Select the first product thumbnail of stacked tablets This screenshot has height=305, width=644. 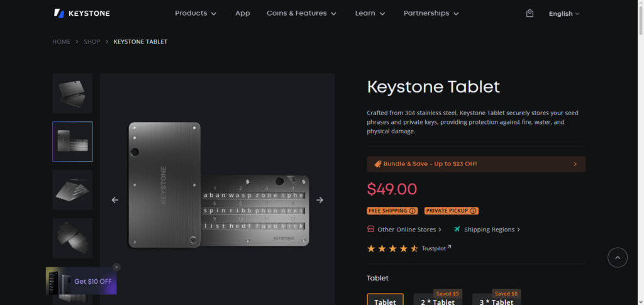(x=72, y=93)
